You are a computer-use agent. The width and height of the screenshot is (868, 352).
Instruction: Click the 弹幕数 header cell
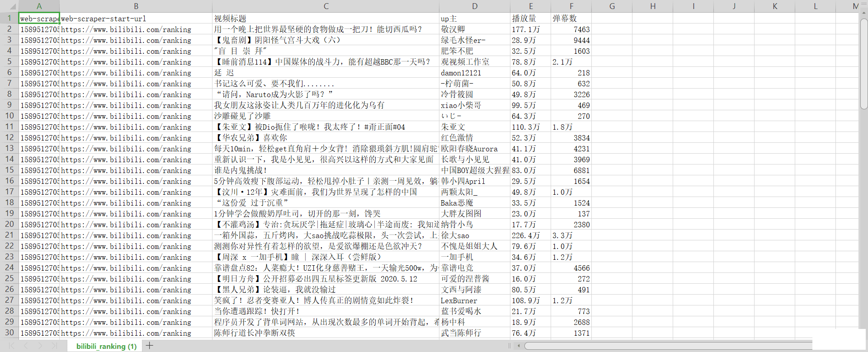571,19
